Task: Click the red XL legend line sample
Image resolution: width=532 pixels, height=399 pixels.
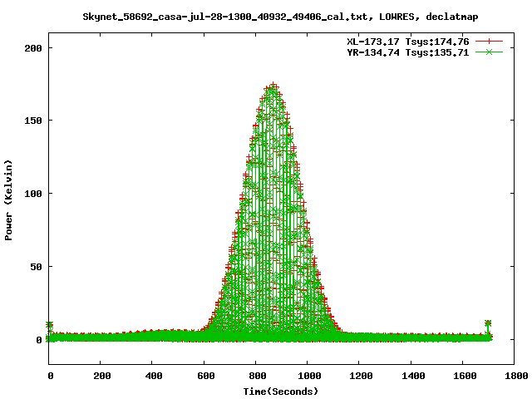Action: click(x=489, y=42)
